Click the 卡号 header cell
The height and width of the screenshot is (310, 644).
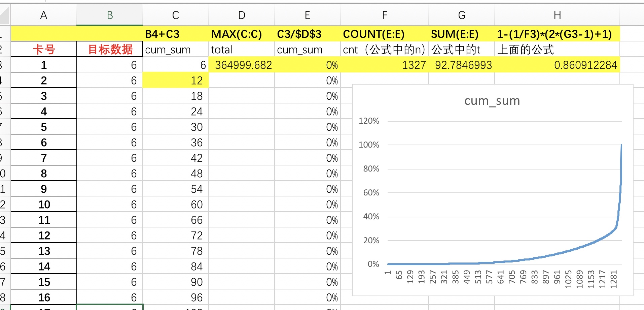coord(44,49)
